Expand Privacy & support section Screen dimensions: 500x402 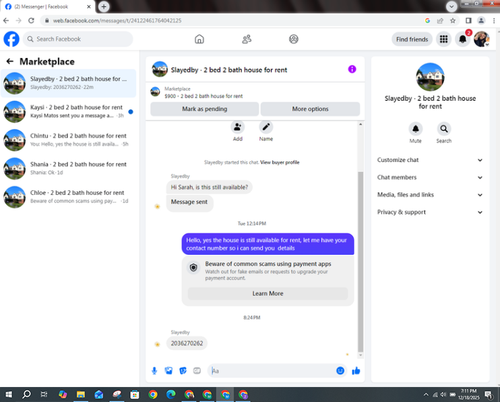tap(430, 212)
